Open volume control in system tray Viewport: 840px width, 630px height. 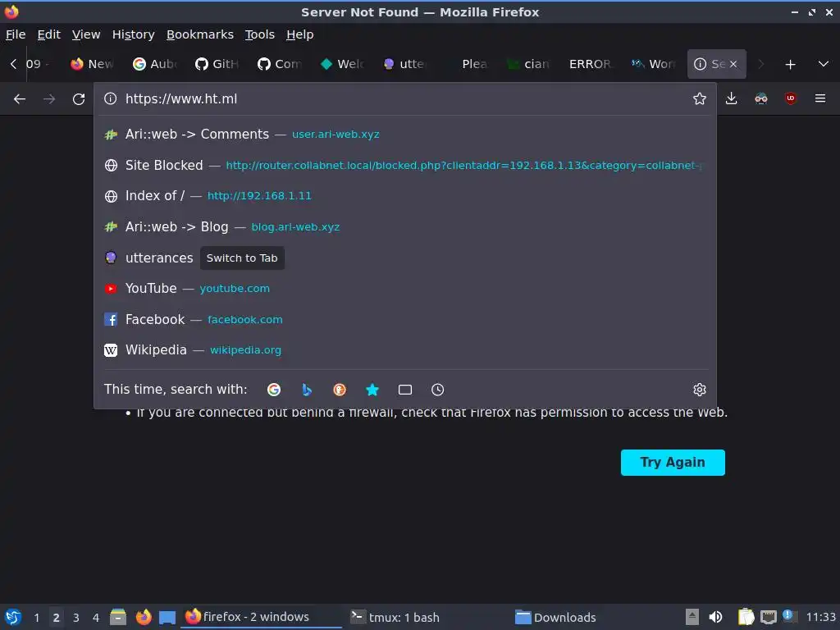(x=715, y=617)
